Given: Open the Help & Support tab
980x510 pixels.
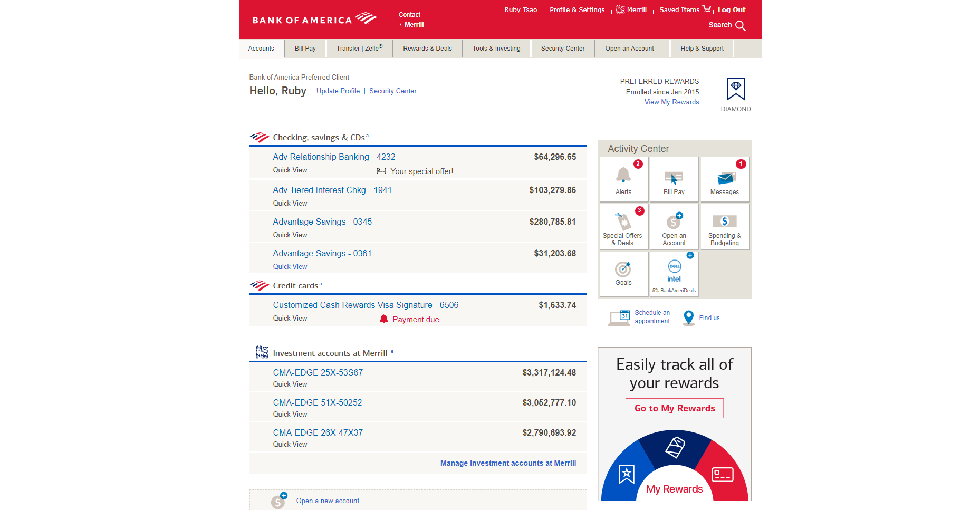Looking at the screenshot, I should [x=702, y=49].
